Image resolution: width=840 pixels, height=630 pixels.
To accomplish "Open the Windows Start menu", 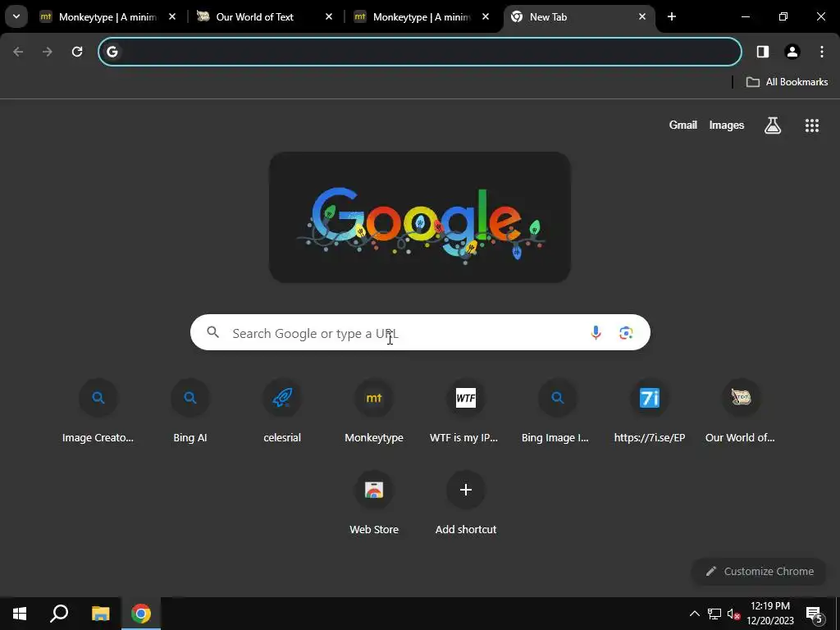I will [x=20, y=614].
